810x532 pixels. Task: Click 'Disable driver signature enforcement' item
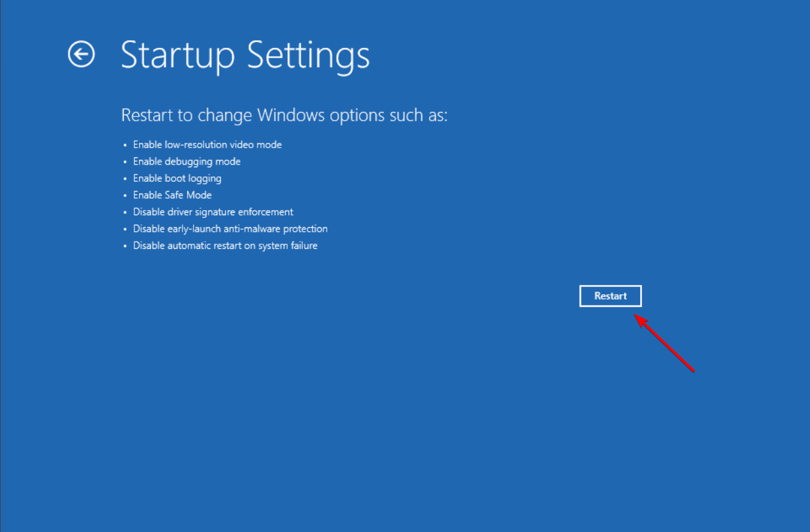pos(213,212)
